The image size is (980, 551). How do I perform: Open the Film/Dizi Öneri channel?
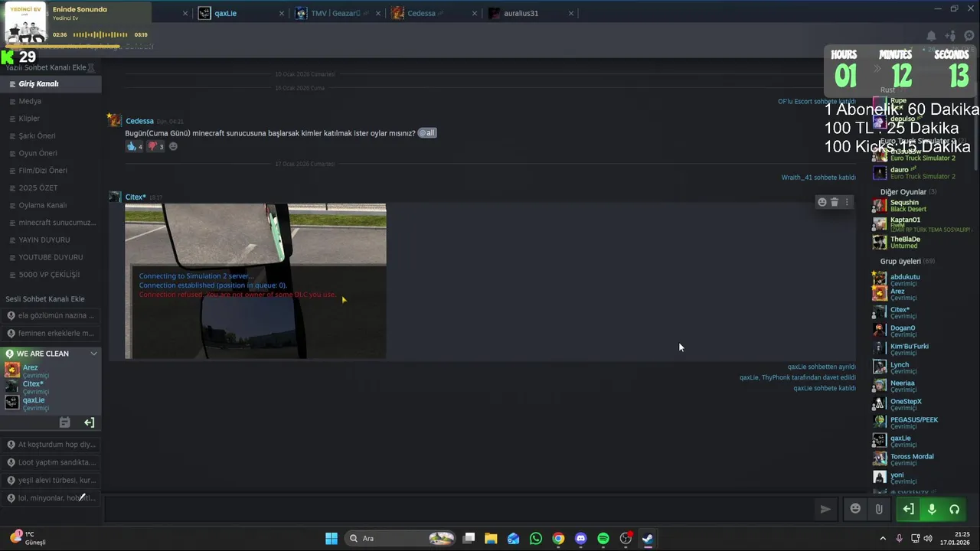tap(51, 171)
